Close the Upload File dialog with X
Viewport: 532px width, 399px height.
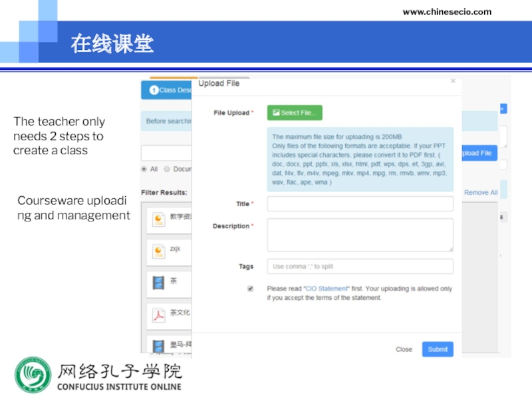coord(453,81)
